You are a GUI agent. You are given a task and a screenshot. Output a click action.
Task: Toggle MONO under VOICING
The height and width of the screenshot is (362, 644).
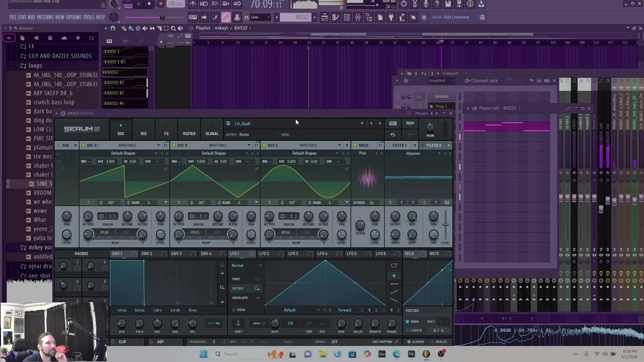click(x=408, y=322)
